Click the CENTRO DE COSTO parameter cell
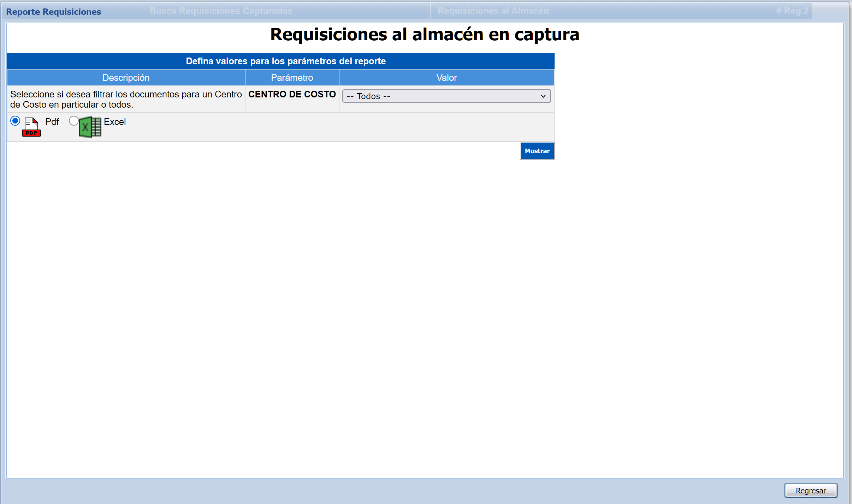This screenshot has width=852, height=504. [x=292, y=95]
